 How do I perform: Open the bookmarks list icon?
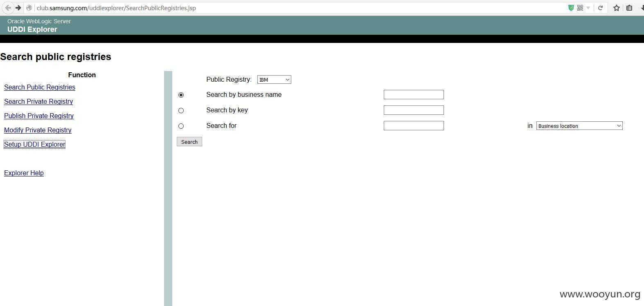point(629,8)
